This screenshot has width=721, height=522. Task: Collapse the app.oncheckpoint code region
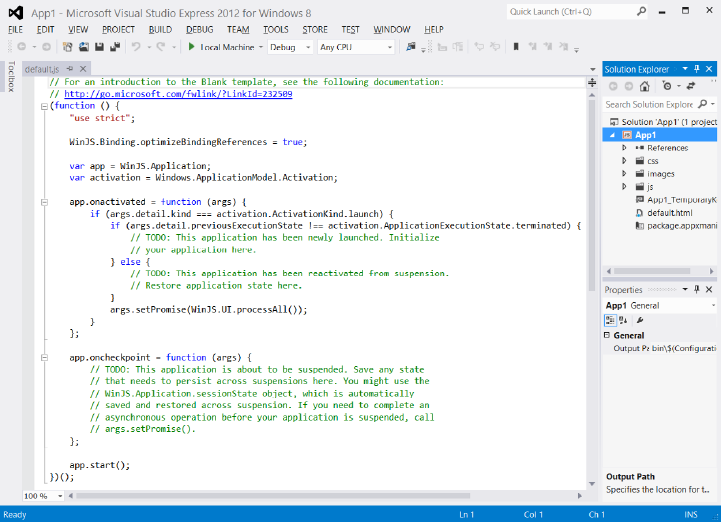point(44,357)
